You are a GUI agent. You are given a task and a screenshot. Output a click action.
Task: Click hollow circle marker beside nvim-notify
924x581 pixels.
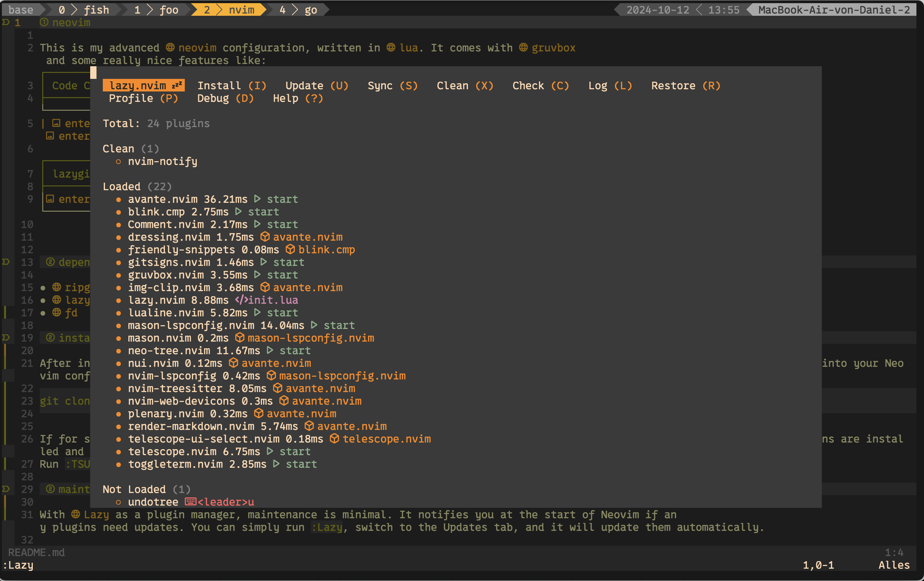coord(118,161)
